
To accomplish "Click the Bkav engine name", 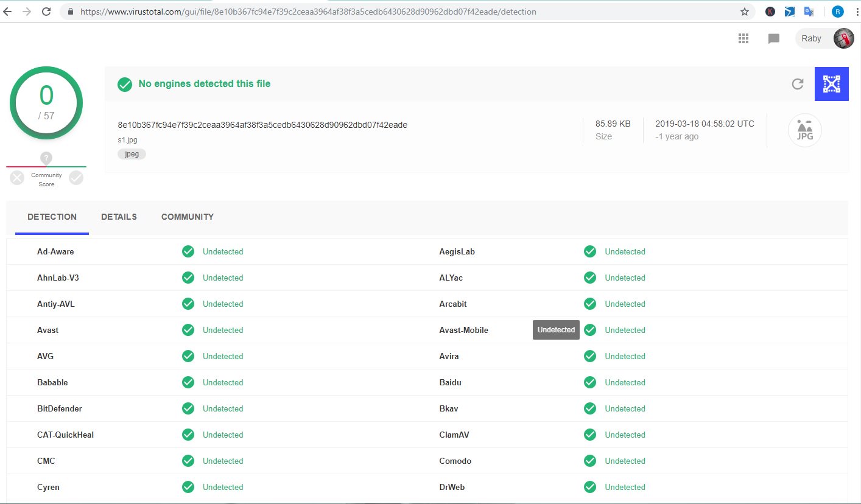I will (449, 408).
